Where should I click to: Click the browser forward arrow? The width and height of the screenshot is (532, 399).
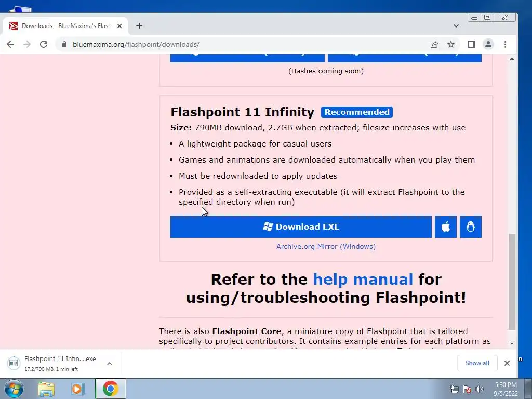[27, 44]
